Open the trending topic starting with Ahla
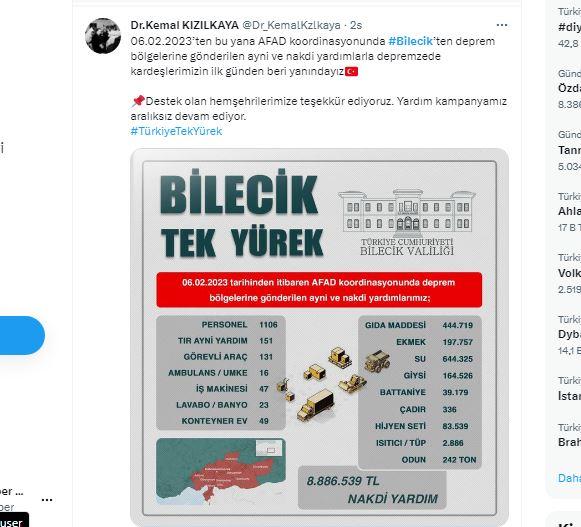The height and width of the screenshot is (527, 581). click(x=569, y=211)
